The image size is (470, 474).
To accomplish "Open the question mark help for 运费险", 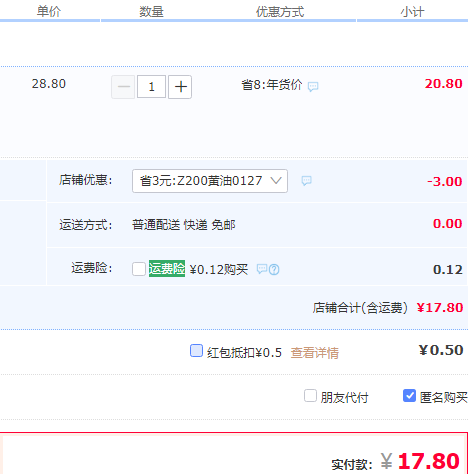I will [274, 269].
